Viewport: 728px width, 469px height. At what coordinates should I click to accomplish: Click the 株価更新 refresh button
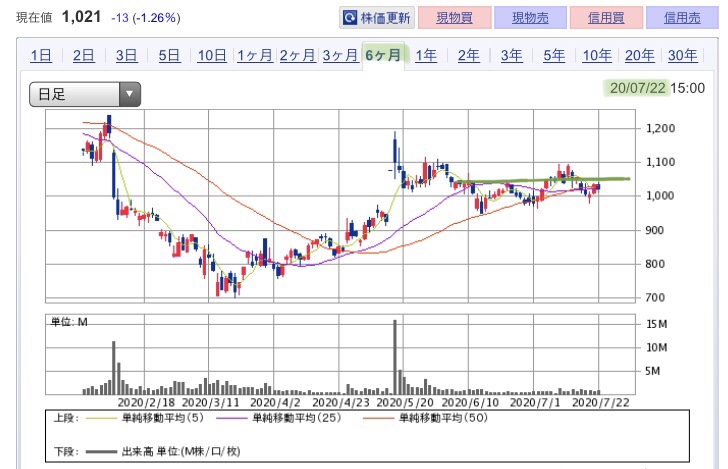[x=377, y=18]
